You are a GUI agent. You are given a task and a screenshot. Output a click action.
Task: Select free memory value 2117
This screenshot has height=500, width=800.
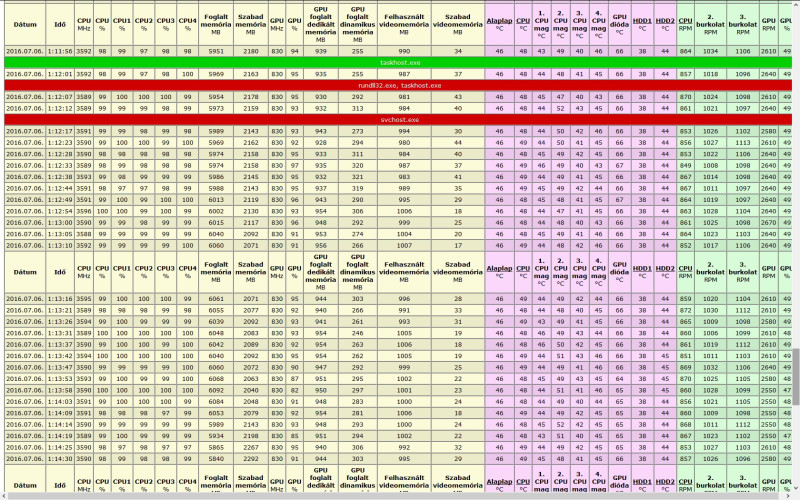point(251,222)
